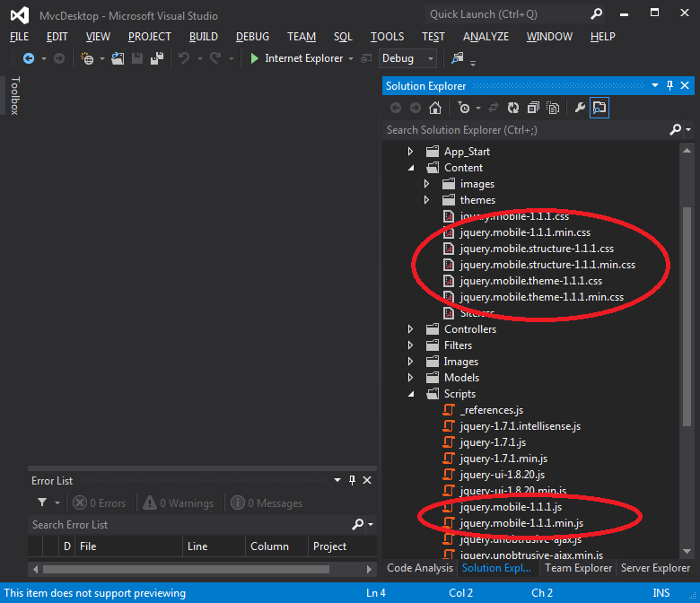Expand the Filters folder
Viewport: 700px width, 603px height.
click(410, 345)
